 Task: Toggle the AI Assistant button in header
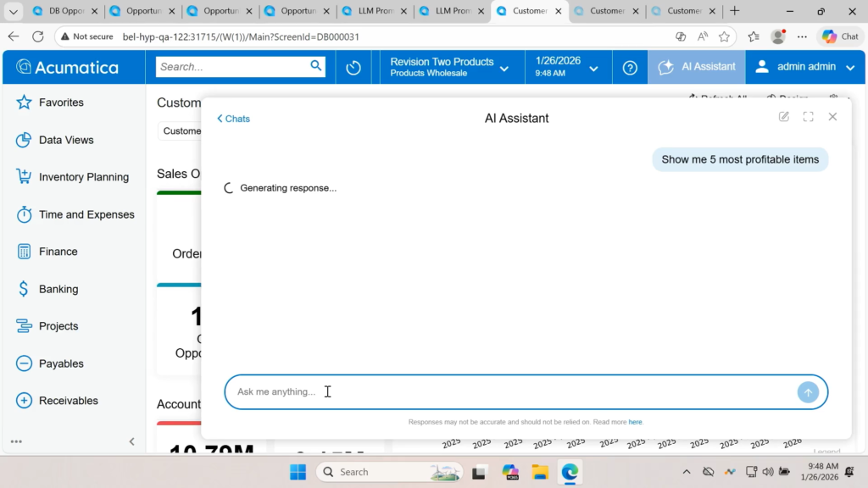pos(696,67)
